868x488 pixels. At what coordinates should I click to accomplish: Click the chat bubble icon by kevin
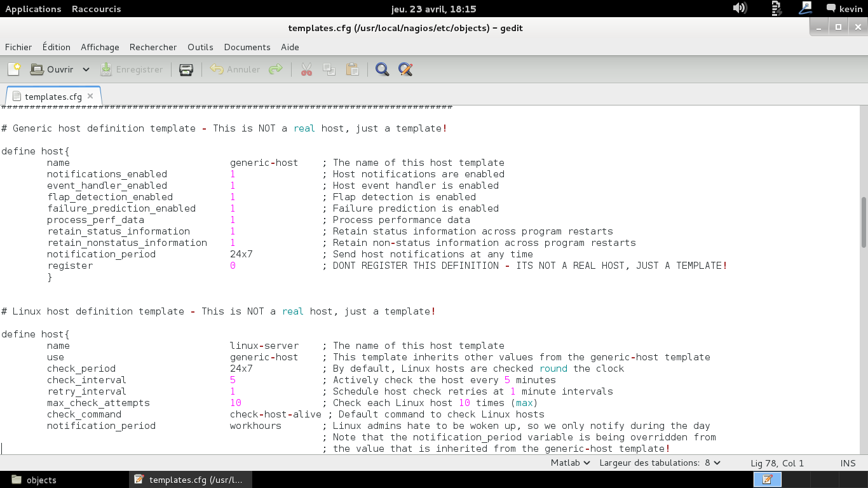pos(831,8)
